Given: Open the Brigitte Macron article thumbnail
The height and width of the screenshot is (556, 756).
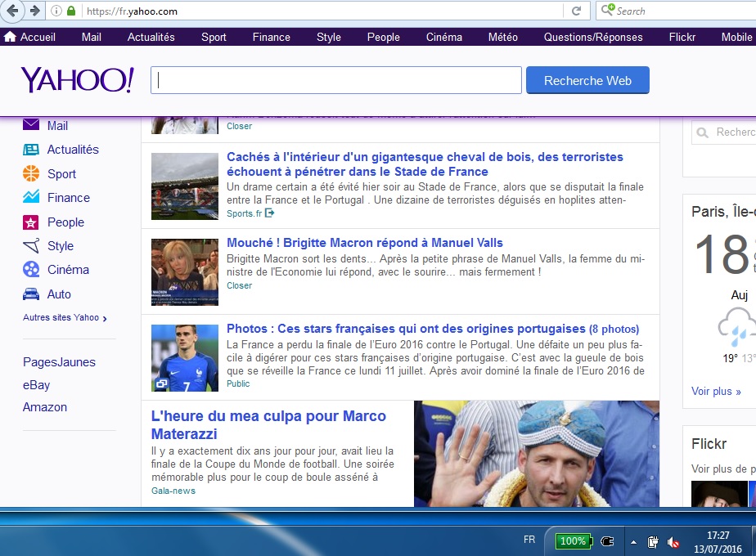Looking at the screenshot, I should coord(185,271).
